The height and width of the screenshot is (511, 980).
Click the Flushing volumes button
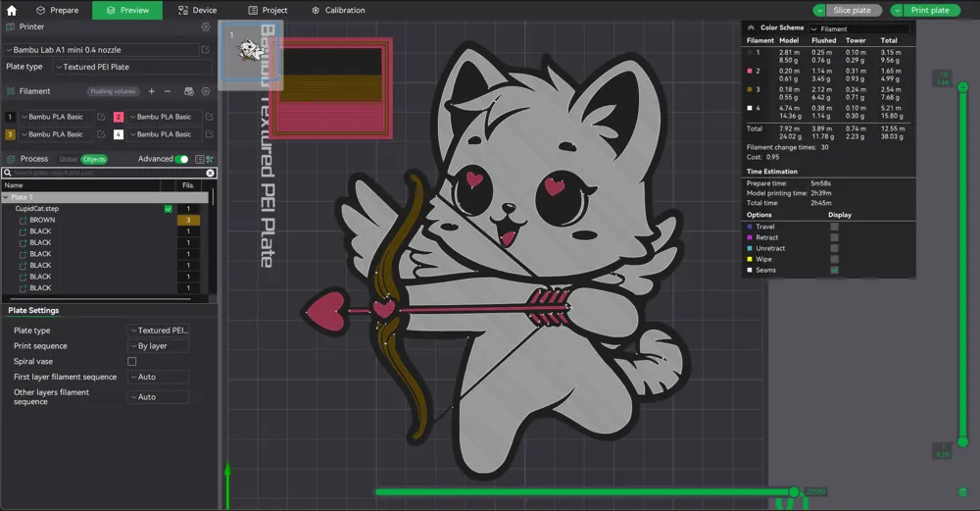click(113, 91)
